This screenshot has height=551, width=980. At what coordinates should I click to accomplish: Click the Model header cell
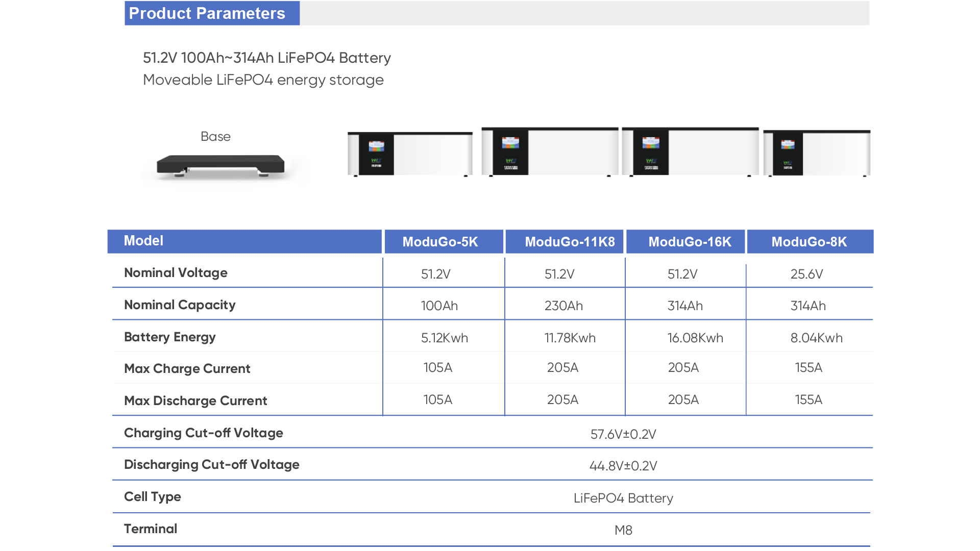point(143,241)
